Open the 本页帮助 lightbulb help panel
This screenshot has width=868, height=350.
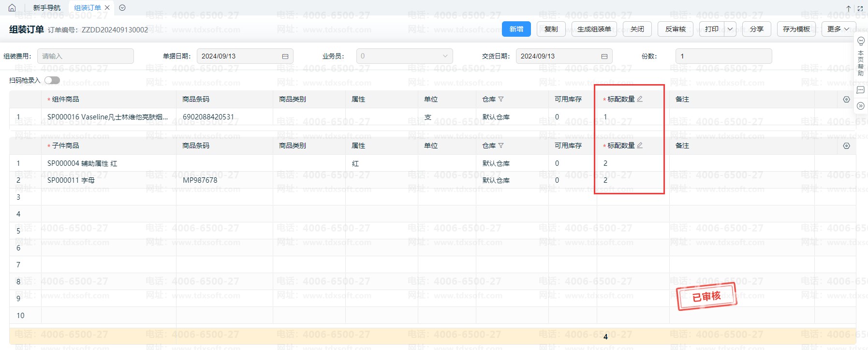861,42
